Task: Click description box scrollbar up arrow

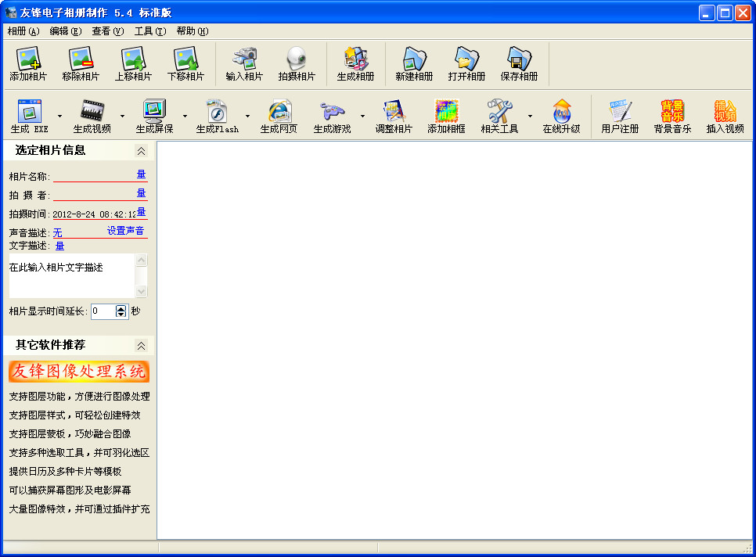Action: pyautogui.click(x=142, y=261)
